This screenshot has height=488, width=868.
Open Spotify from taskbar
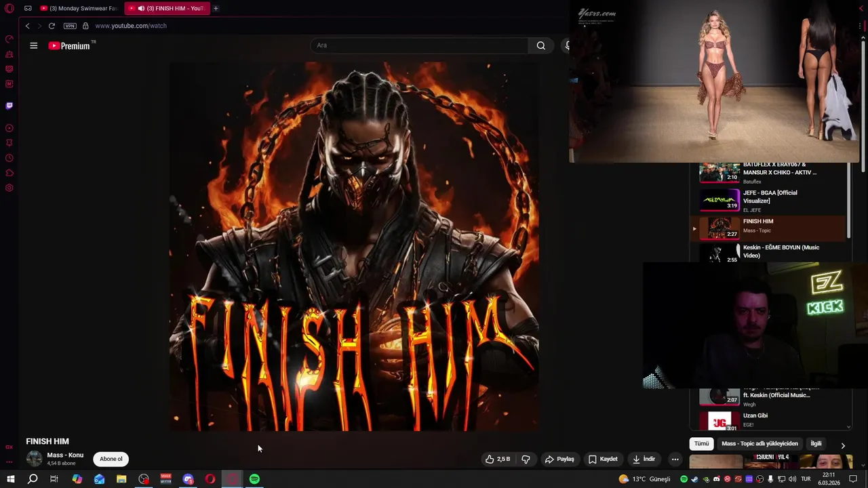(x=254, y=479)
